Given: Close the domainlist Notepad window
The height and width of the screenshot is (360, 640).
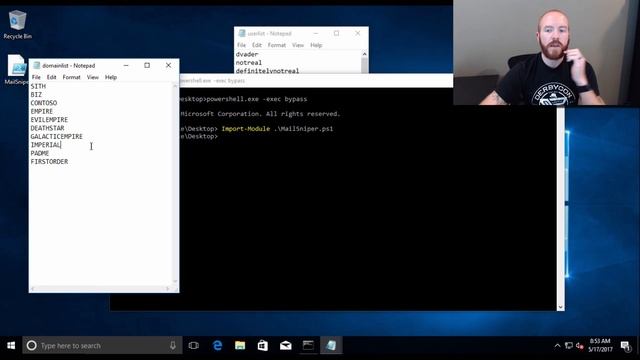Looking at the screenshot, I should pyautogui.click(x=168, y=65).
